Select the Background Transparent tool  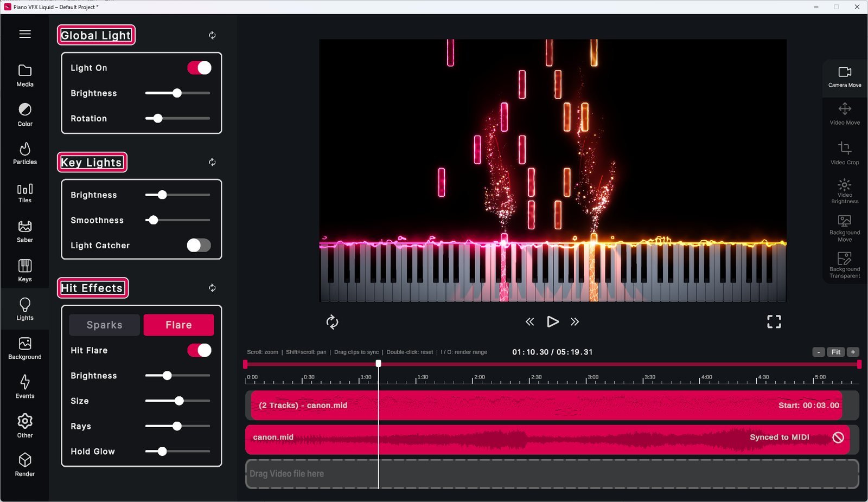(845, 265)
